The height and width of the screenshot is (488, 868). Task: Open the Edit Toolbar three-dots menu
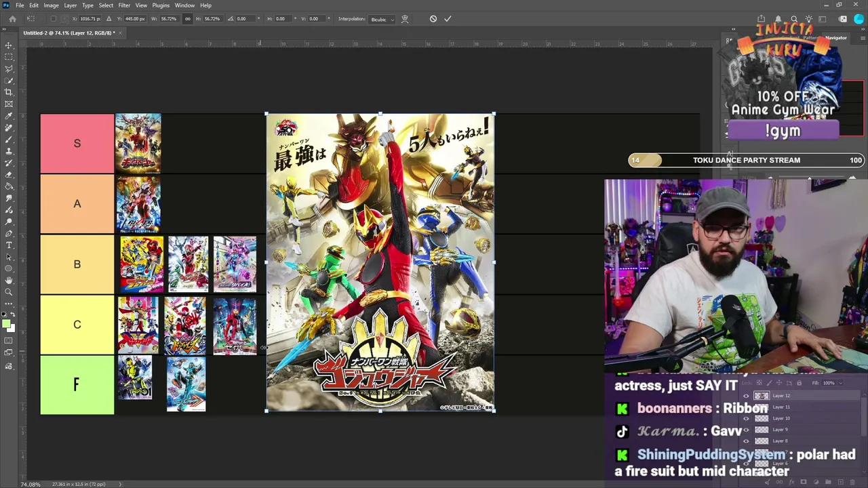9,304
